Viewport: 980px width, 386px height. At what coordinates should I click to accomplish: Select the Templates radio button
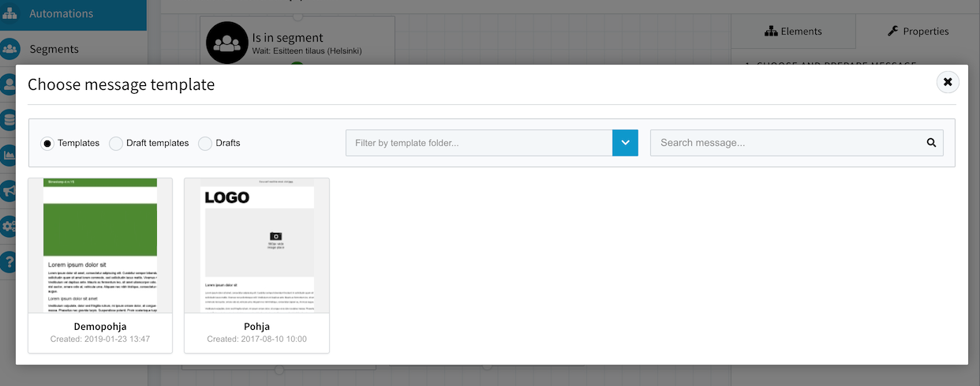[47, 144]
